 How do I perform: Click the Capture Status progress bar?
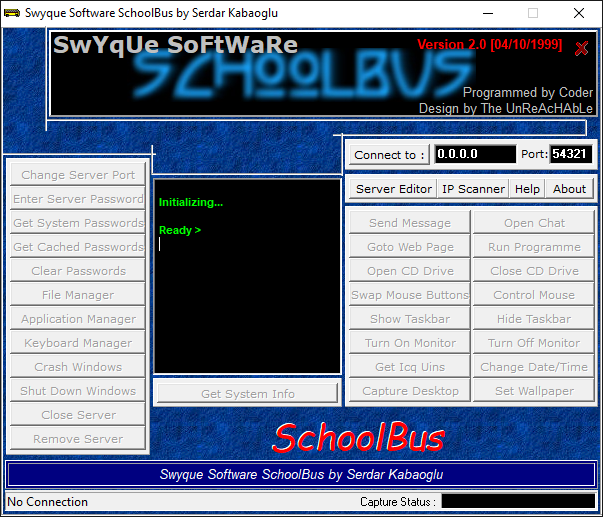(x=517, y=501)
